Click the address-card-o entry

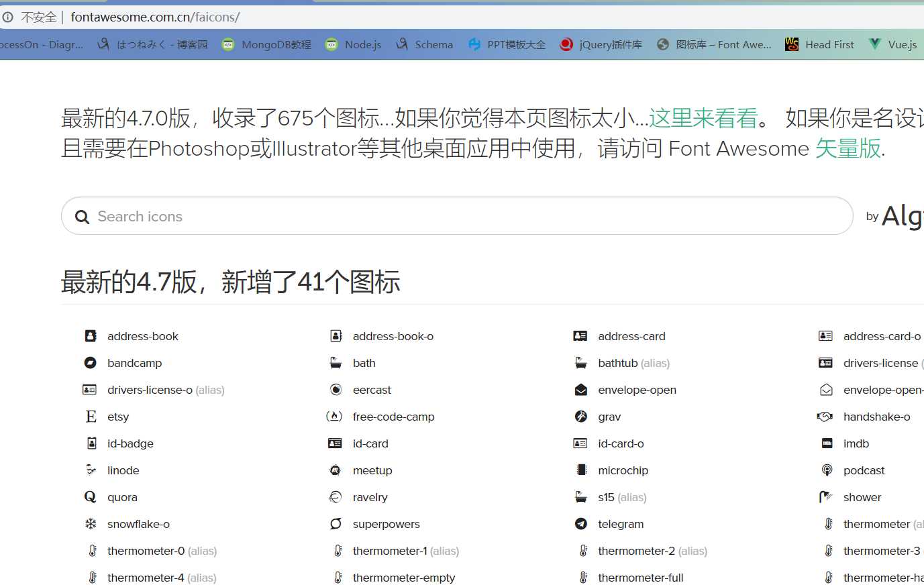(x=870, y=336)
